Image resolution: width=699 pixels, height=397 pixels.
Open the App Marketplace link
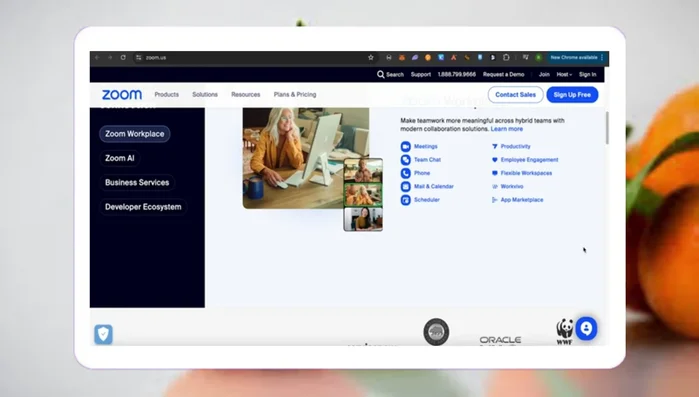coord(522,200)
